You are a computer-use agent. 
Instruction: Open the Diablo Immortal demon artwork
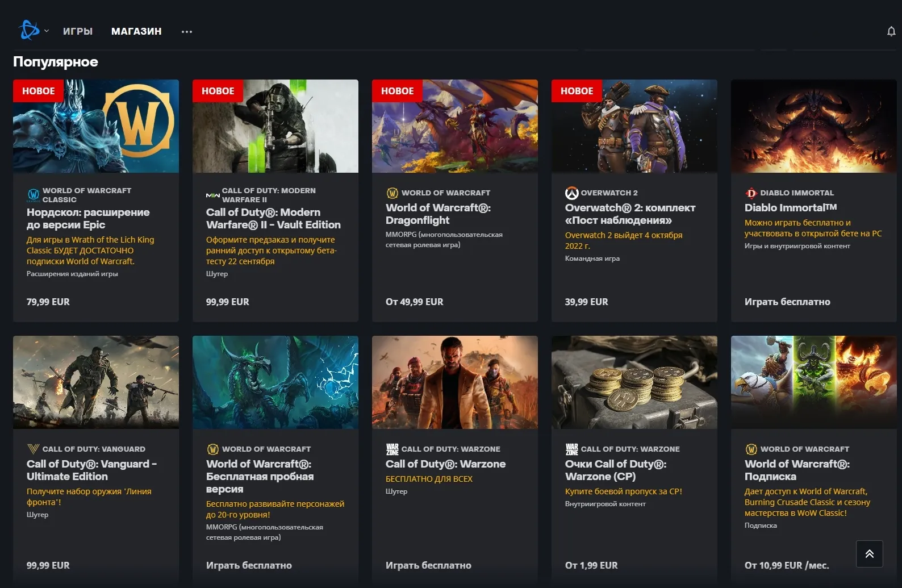click(x=814, y=126)
